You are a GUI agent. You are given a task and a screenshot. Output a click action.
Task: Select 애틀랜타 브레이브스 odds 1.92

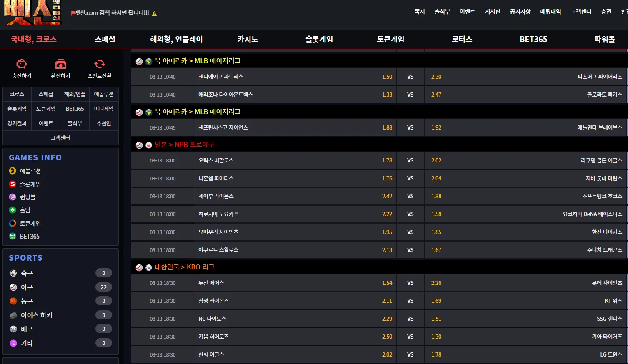tap(525, 128)
